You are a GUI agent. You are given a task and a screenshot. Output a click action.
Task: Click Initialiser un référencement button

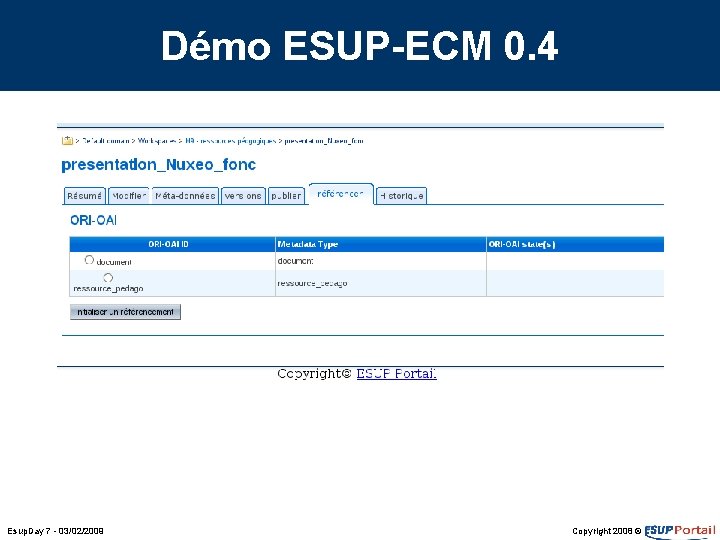pyautogui.click(x=125, y=312)
